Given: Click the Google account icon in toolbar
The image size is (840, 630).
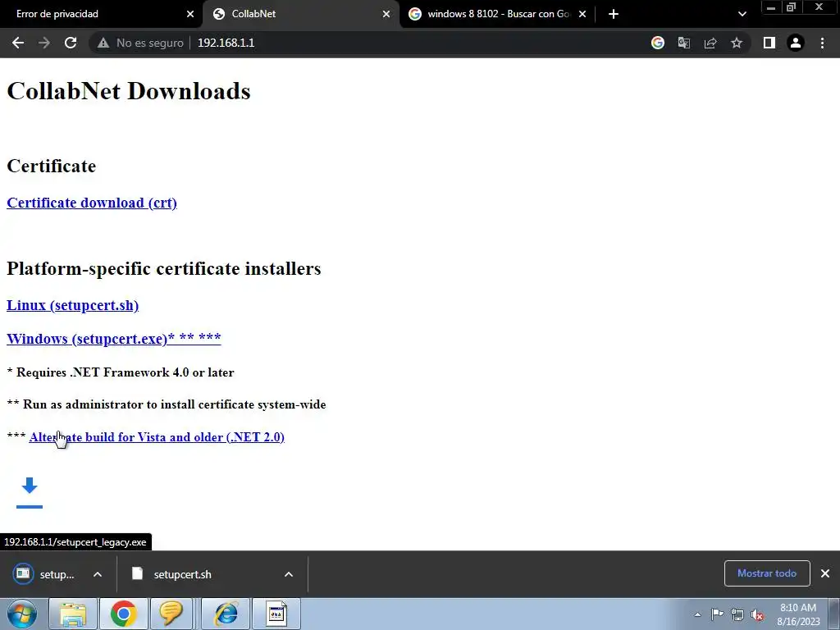Looking at the screenshot, I should tap(657, 43).
